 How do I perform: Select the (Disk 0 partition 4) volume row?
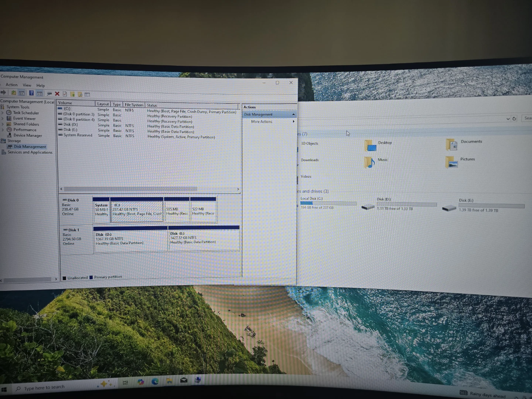pos(148,120)
